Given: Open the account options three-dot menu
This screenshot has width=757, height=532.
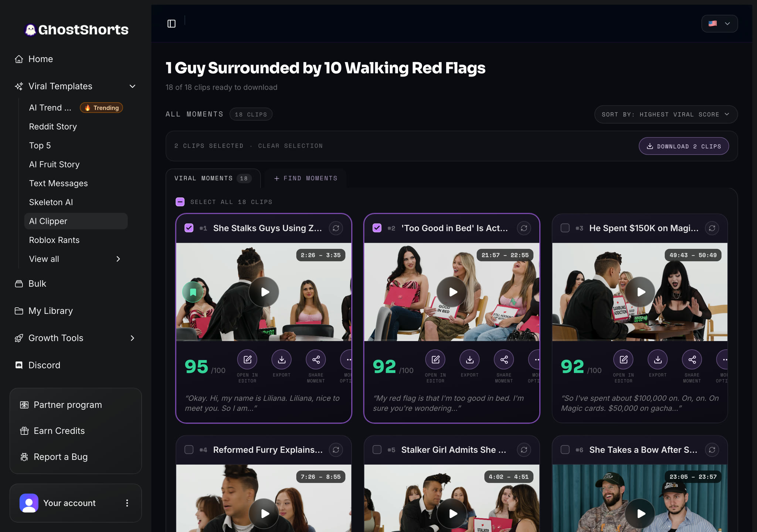Looking at the screenshot, I should (x=127, y=503).
